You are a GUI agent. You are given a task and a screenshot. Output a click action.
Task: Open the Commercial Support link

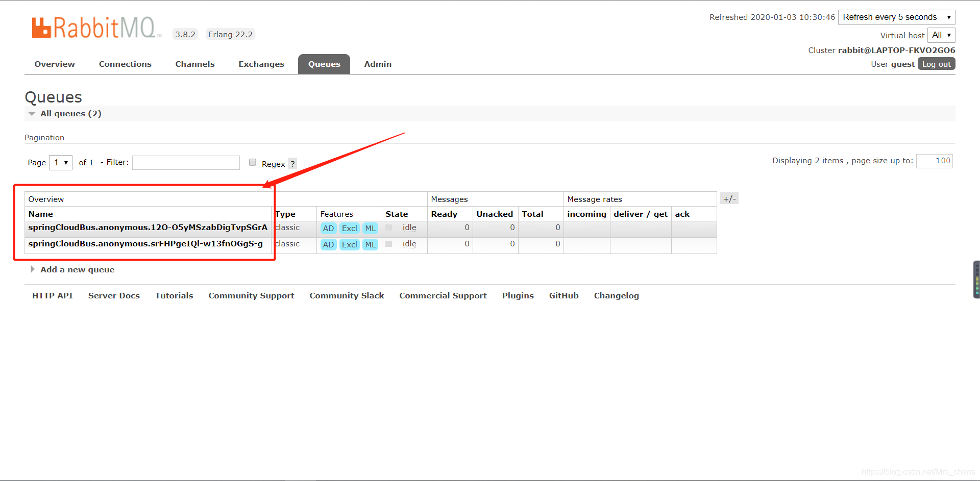tap(443, 296)
